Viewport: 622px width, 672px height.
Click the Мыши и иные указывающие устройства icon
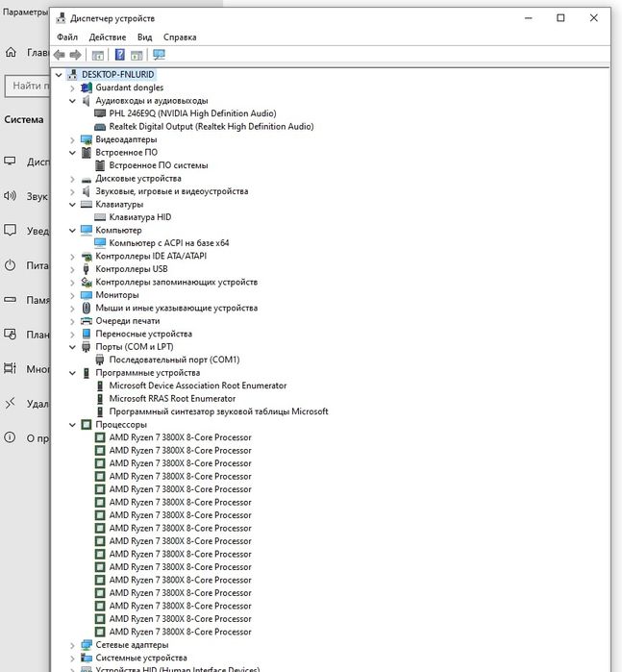point(87,308)
